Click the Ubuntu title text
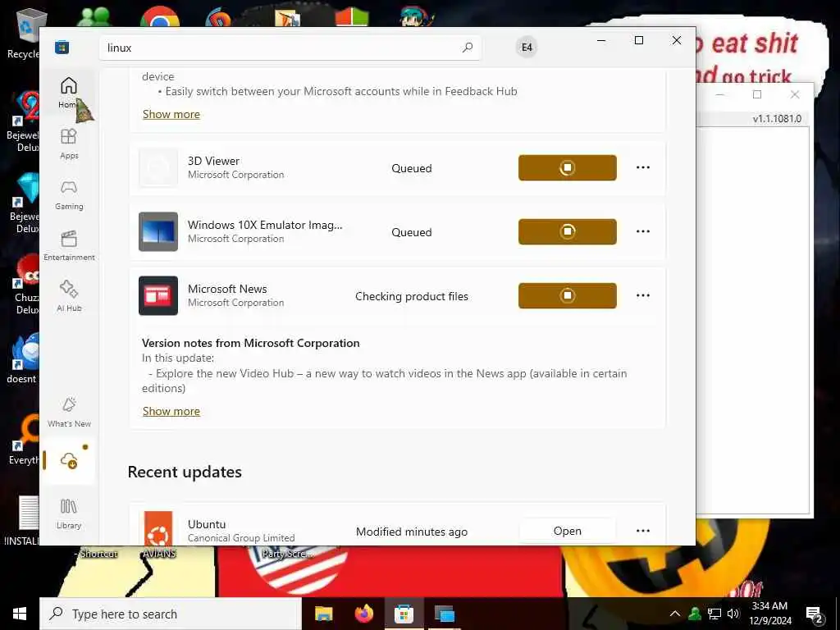This screenshot has height=630, width=840. pyautogui.click(x=207, y=524)
